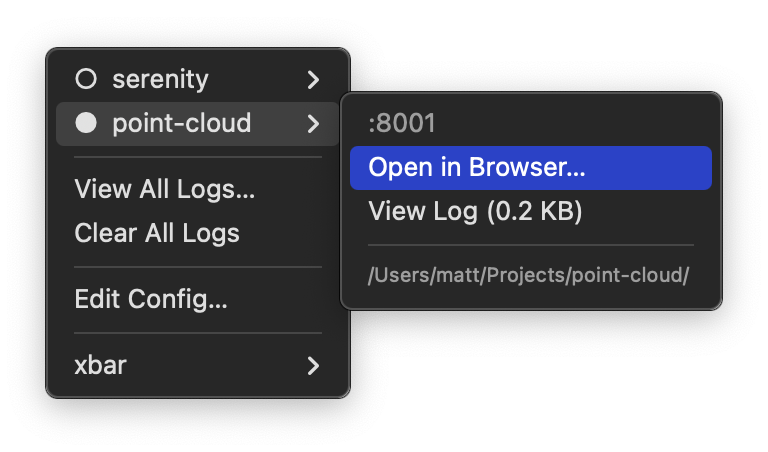
Task: Click the separator line directly above xbar
Action: [x=198, y=333]
